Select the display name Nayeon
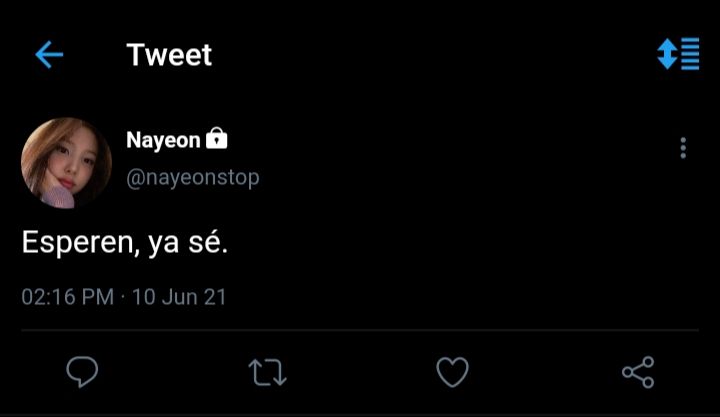Screen dimensions: 720x417 [x=163, y=140]
